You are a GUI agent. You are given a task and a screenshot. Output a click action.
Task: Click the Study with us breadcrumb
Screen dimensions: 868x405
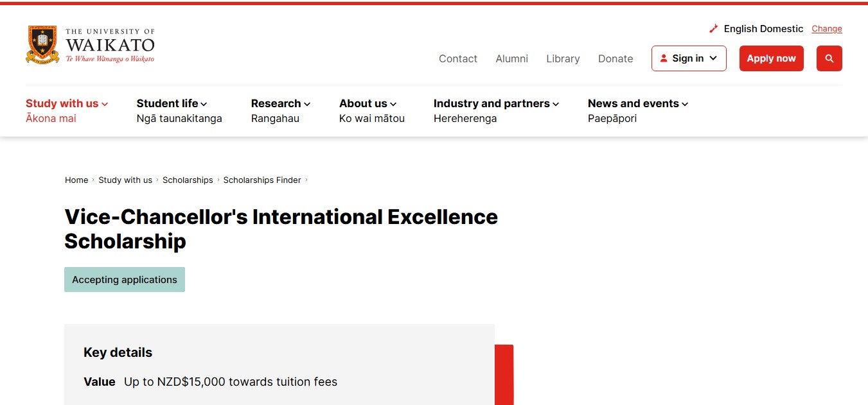pos(125,180)
